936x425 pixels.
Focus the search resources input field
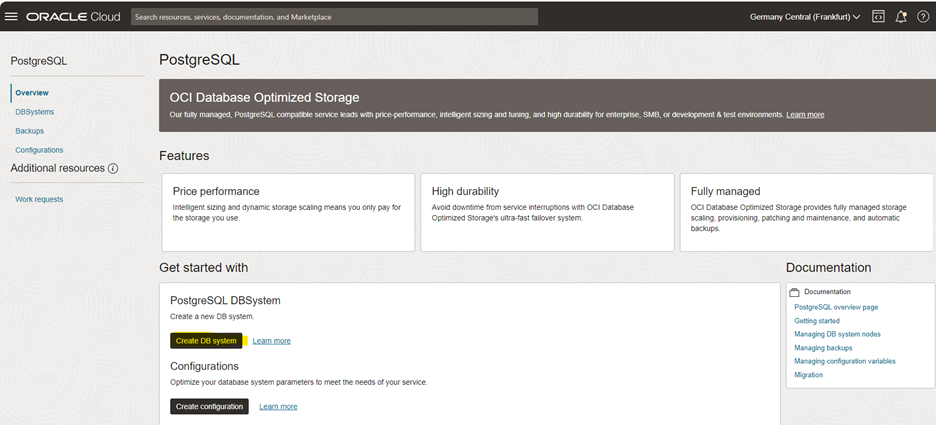[334, 17]
